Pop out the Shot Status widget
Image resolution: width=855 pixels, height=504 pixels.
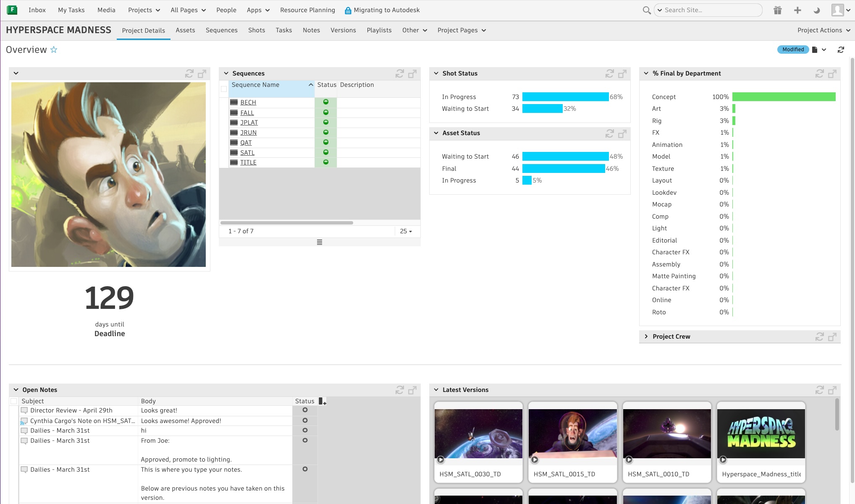622,73
